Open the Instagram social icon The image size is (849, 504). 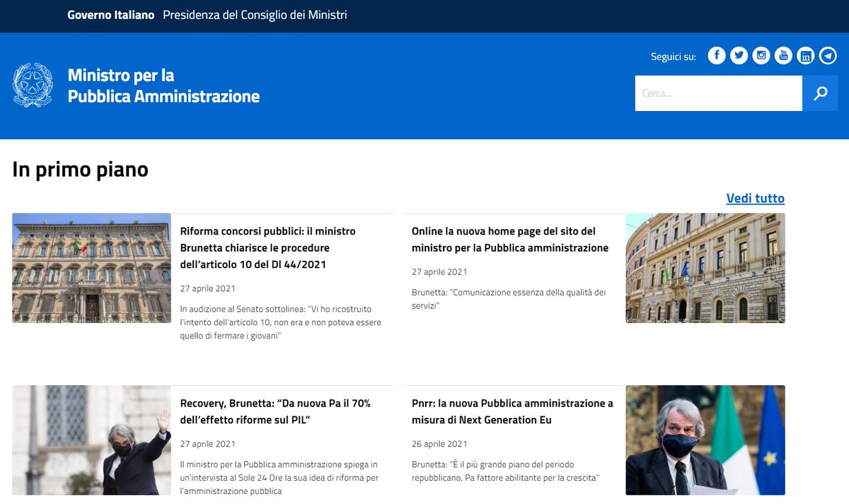point(761,56)
